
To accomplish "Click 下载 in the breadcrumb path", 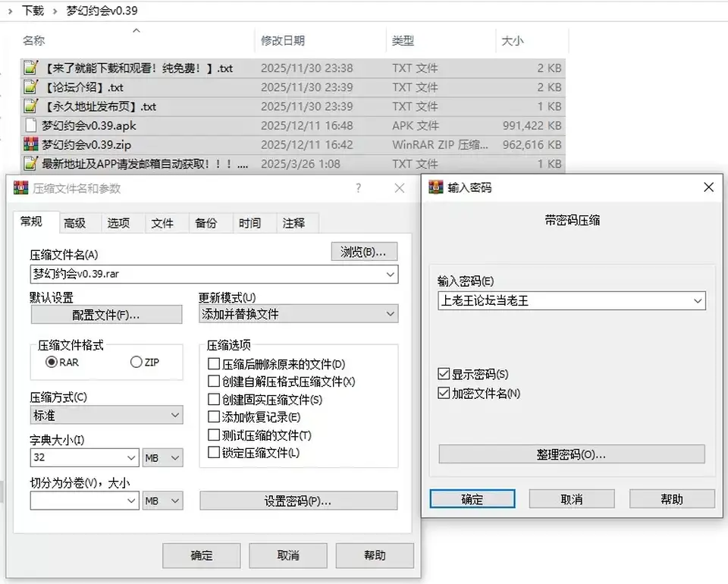I will (33, 10).
